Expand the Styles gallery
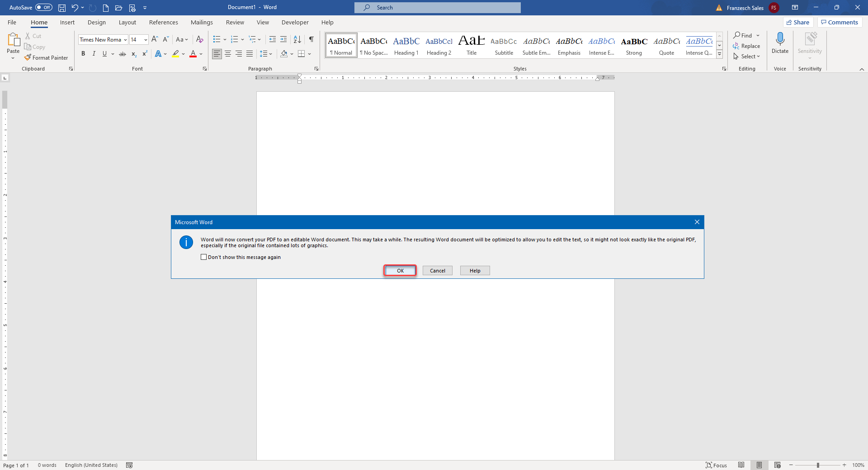This screenshot has width=868, height=470. coord(719,54)
